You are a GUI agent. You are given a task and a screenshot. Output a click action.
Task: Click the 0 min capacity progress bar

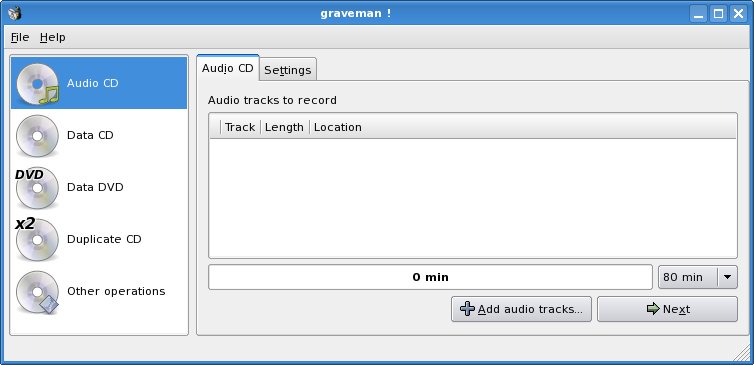pyautogui.click(x=430, y=277)
